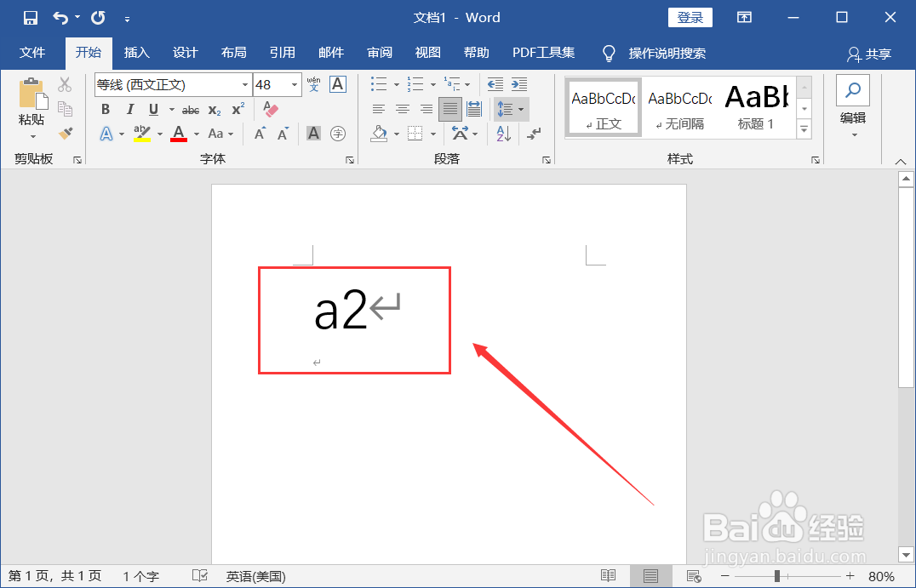Open the borders button
The width and height of the screenshot is (916, 588).
click(x=415, y=134)
